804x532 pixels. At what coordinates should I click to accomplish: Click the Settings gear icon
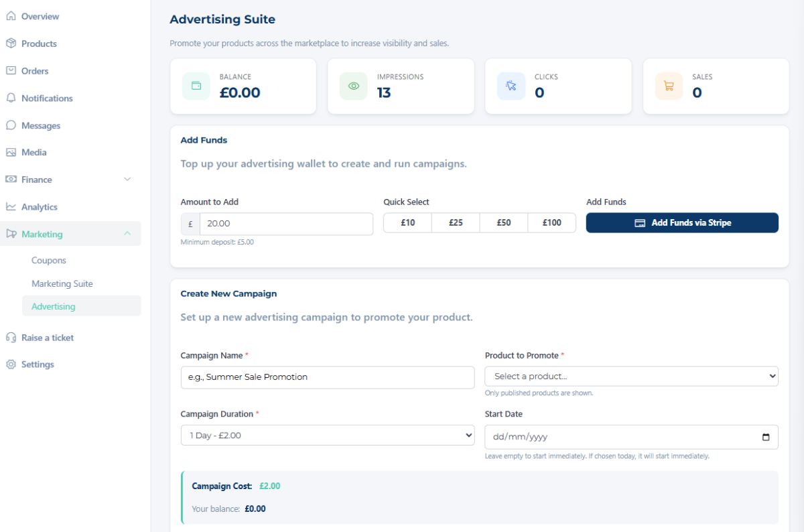point(11,364)
